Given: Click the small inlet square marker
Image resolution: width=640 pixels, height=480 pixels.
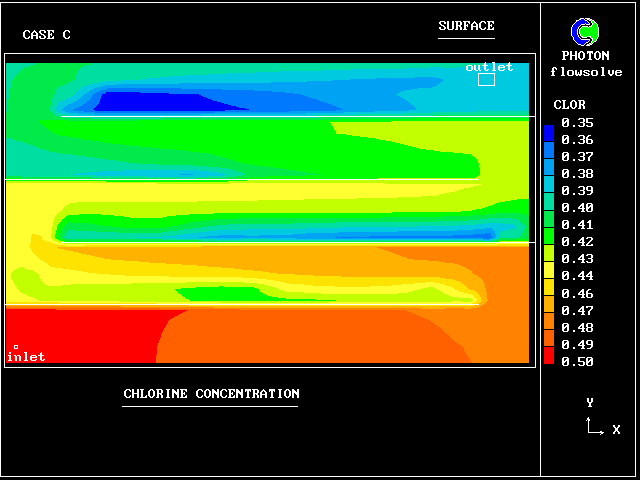Looking at the screenshot, I should [x=15, y=347].
